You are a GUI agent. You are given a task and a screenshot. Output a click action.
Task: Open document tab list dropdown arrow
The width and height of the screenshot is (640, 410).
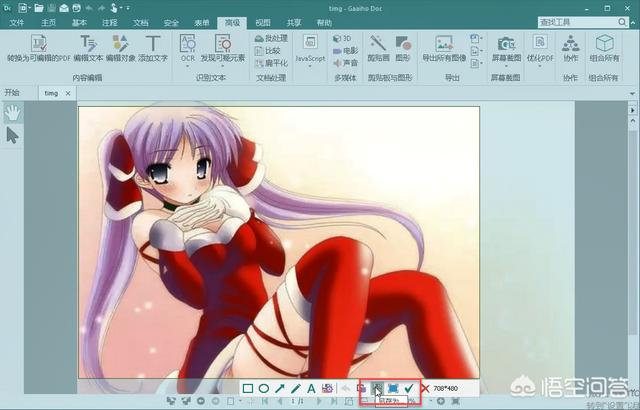pyautogui.click(x=632, y=93)
